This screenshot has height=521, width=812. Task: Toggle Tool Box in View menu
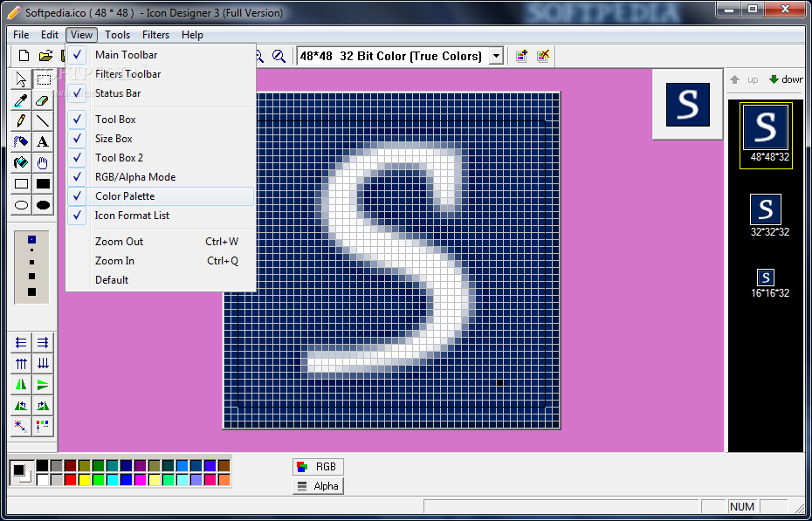[x=161, y=120]
